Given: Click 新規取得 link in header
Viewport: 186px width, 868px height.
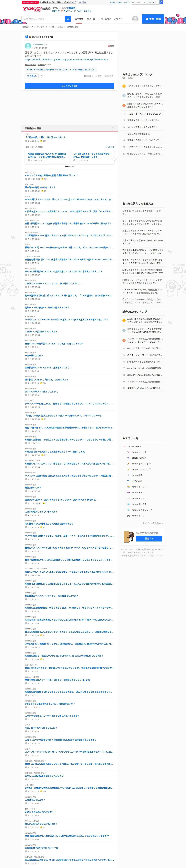Looking at the screenshot, I should pyautogui.click(x=71, y=8).
